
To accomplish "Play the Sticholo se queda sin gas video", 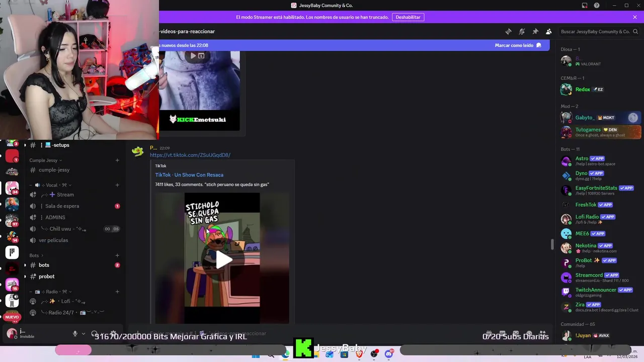I will point(222,259).
